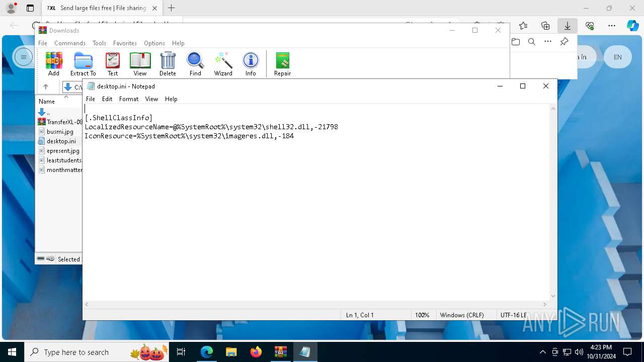This screenshot has width=644, height=362.
Task: Open Notepad Edit menu
Action: click(107, 99)
